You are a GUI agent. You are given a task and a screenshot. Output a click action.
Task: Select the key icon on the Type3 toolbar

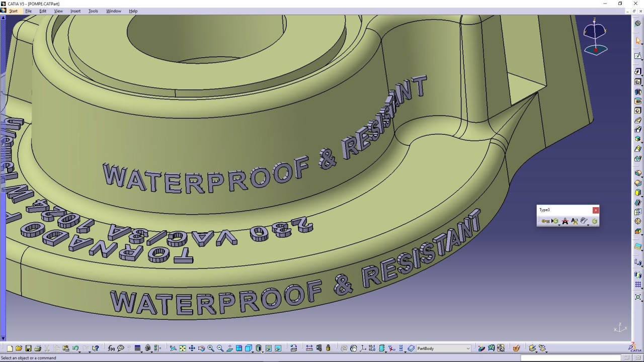(x=546, y=221)
